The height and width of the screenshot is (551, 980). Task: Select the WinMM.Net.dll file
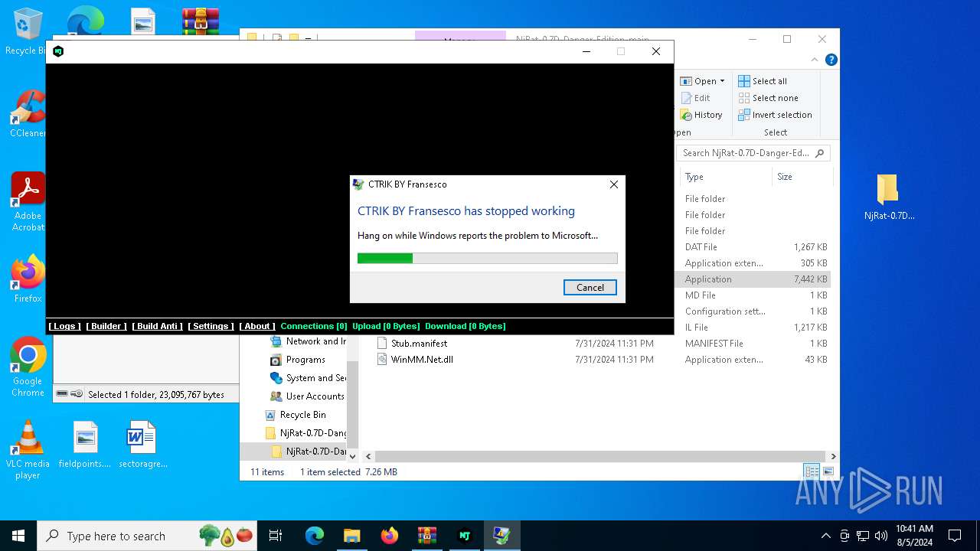tap(422, 360)
